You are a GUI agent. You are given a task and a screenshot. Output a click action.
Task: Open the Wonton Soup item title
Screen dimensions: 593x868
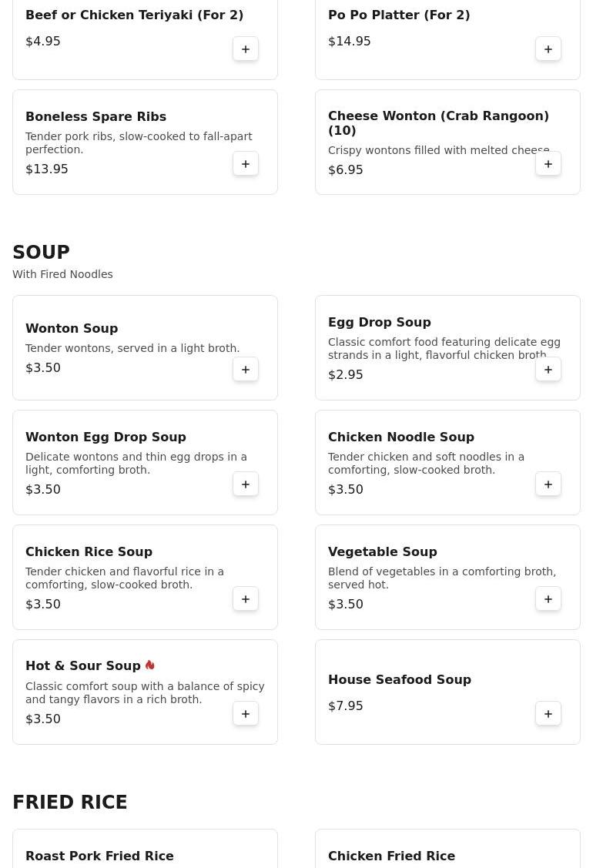click(x=72, y=328)
